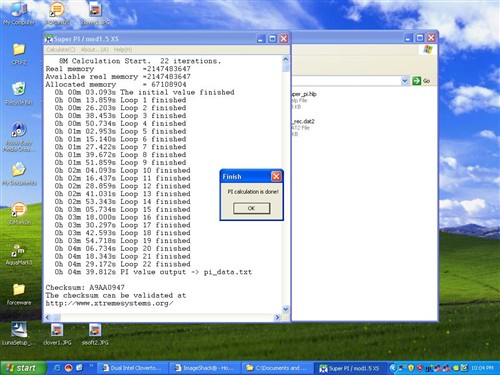
Task: Select the My Documents desktop icon
Action: pyautogui.click(x=19, y=174)
